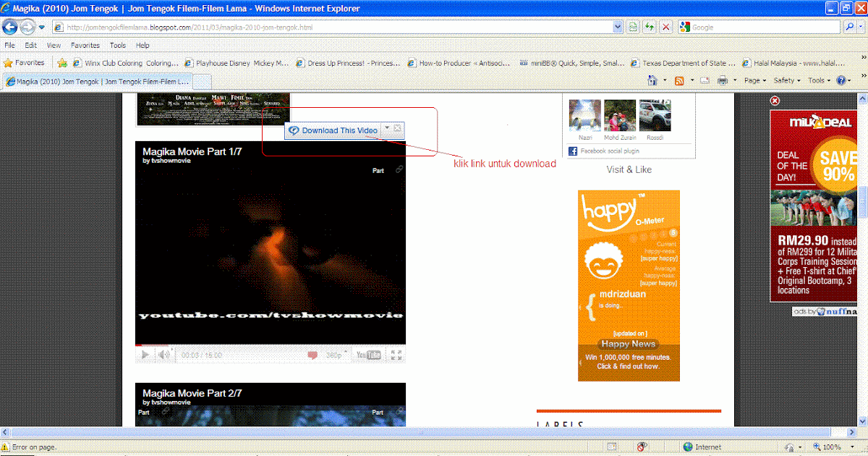
Task: Open miniBB Quick, Simple favorite link
Action: pyautogui.click(x=571, y=63)
